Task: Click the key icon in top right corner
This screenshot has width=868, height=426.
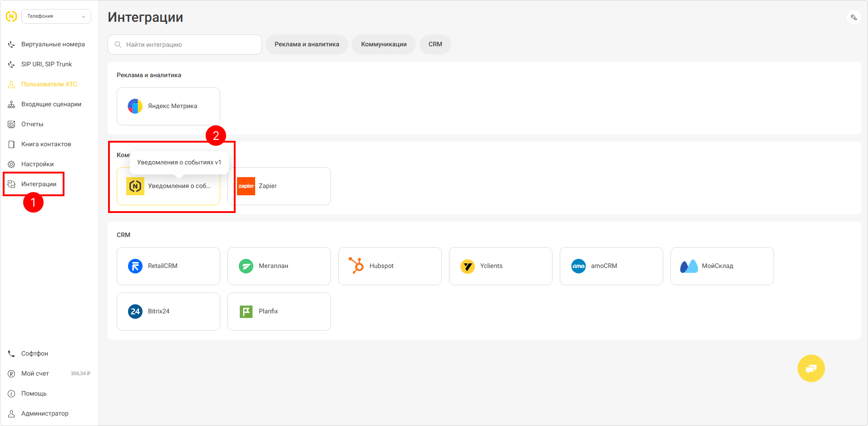Action: pyautogui.click(x=854, y=17)
